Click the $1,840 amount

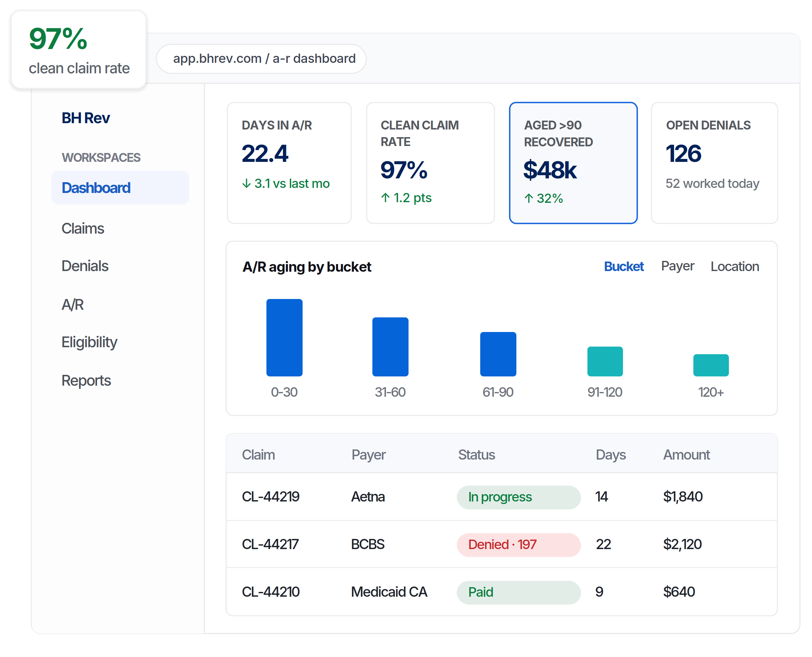(x=683, y=496)
